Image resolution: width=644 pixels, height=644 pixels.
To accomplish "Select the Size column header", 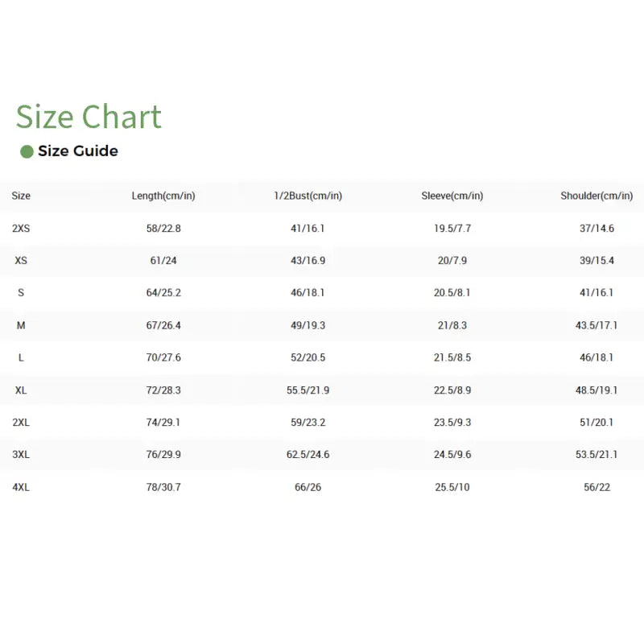I will (21, 196).
